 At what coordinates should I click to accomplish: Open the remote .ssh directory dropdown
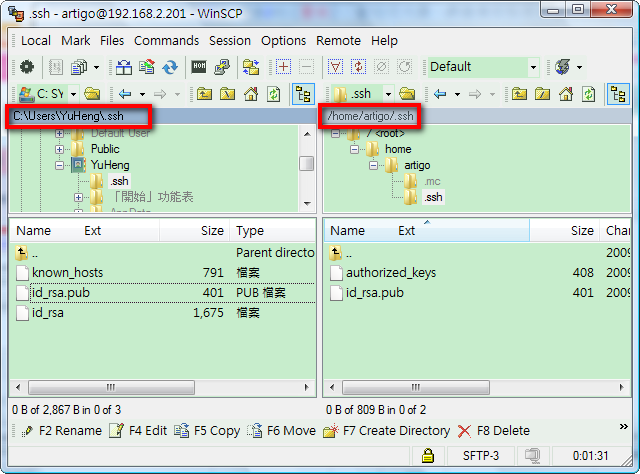(388, 94)
